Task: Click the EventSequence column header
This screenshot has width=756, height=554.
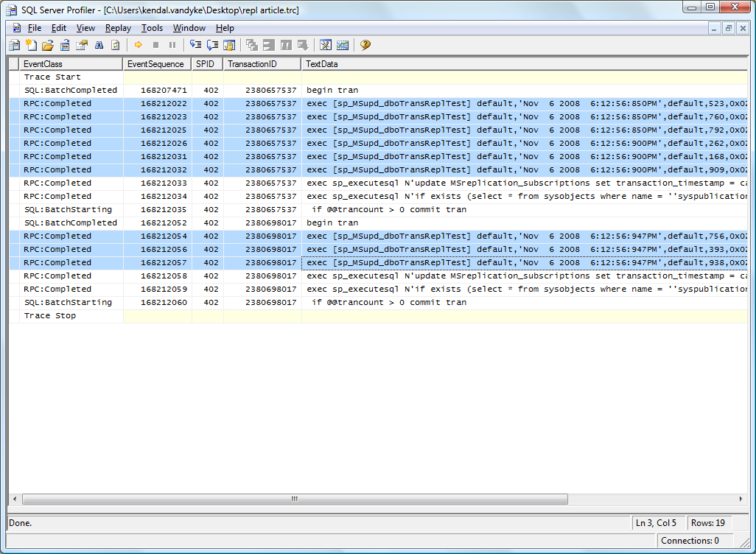Action: pos(157,64)
